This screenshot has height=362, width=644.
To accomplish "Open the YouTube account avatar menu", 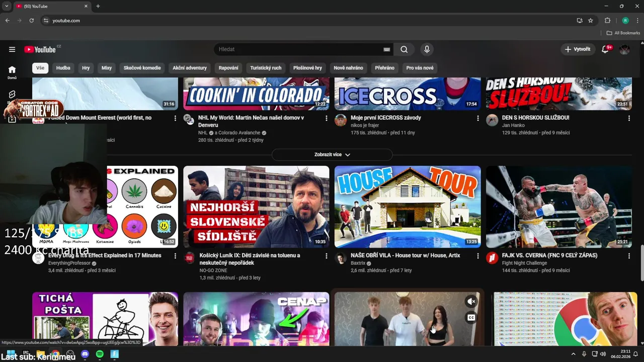I will tap(624, 49).
